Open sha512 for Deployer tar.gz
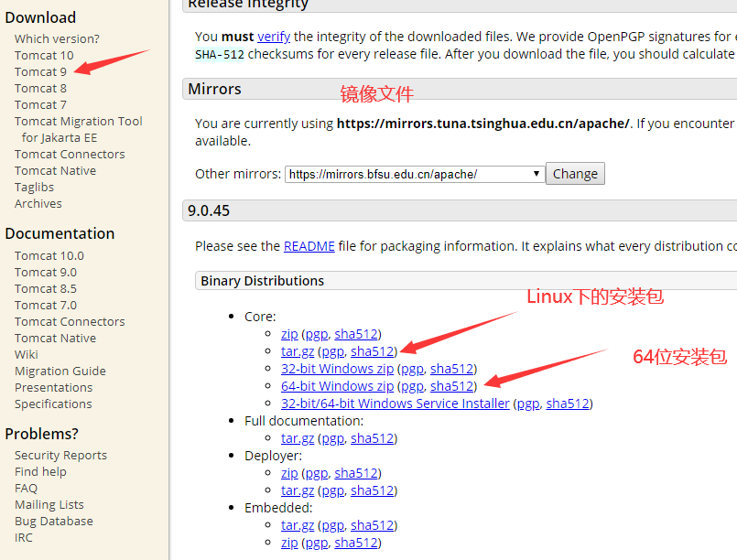 (x=373, y=490)
